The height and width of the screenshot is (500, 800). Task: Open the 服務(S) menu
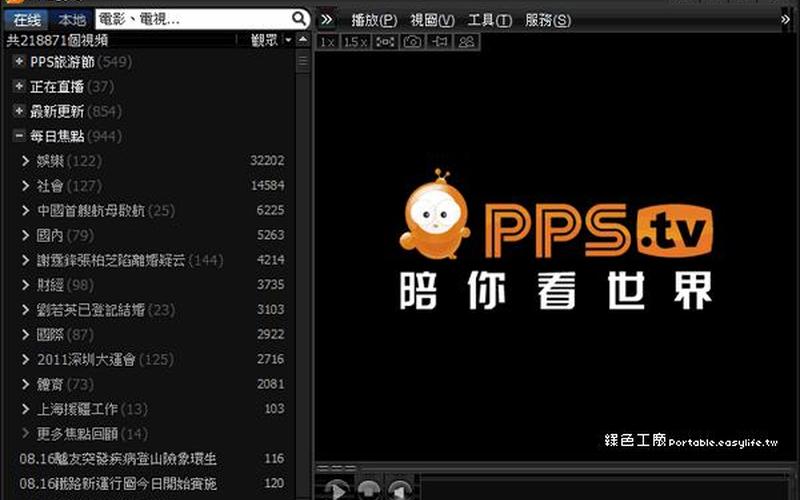tap(548, 20)
